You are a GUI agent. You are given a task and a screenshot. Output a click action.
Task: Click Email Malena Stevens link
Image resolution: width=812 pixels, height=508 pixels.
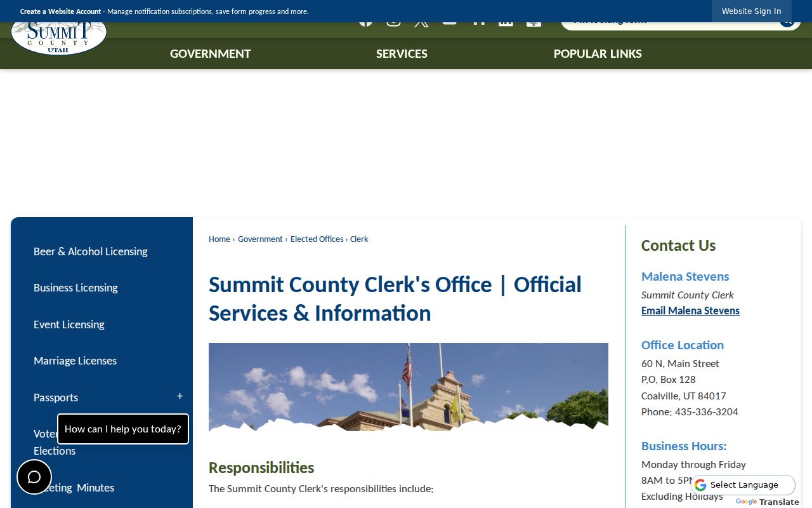(x=690, y=311)
